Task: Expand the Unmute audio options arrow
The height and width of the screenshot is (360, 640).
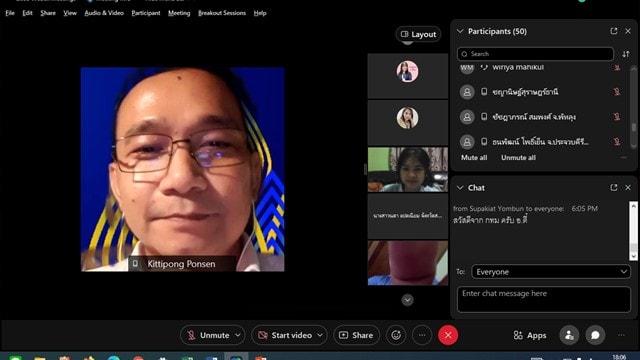Action: pos(238,335)
